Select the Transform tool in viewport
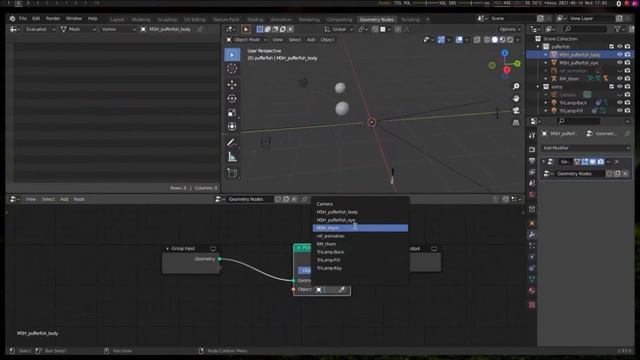640x360 pixels. coord(232,127)
